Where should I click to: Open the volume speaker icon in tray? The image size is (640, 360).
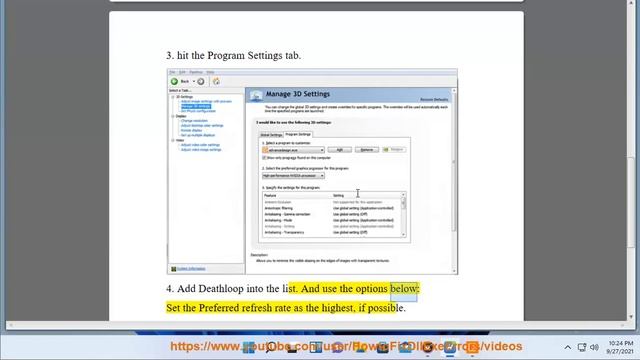(594, 347)
